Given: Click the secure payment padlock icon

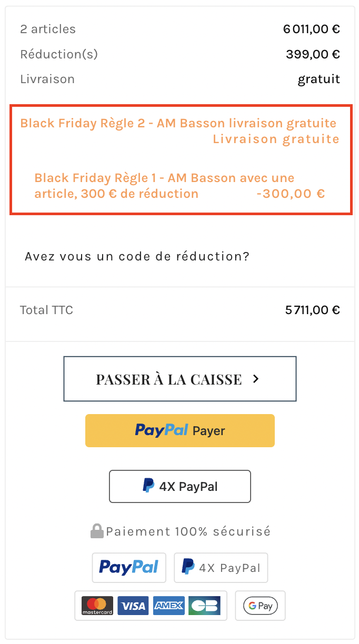Looking at the screenshot, I should pyautogui.click(x=97, y=531).
